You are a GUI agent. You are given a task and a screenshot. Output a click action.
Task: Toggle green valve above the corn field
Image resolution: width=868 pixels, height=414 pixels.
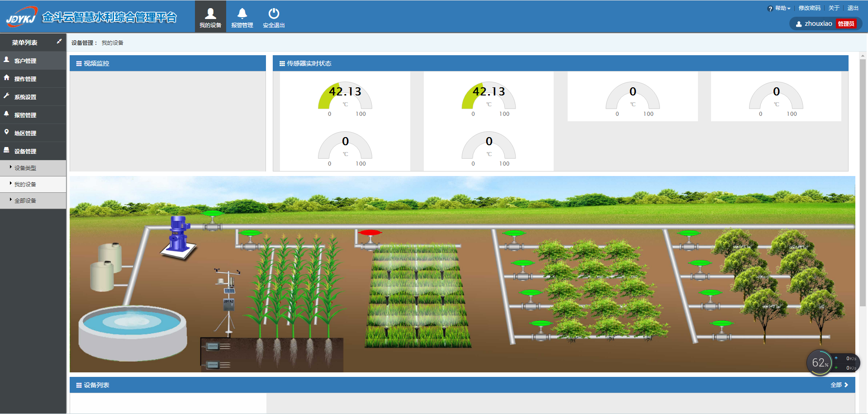tap(250, 240)
